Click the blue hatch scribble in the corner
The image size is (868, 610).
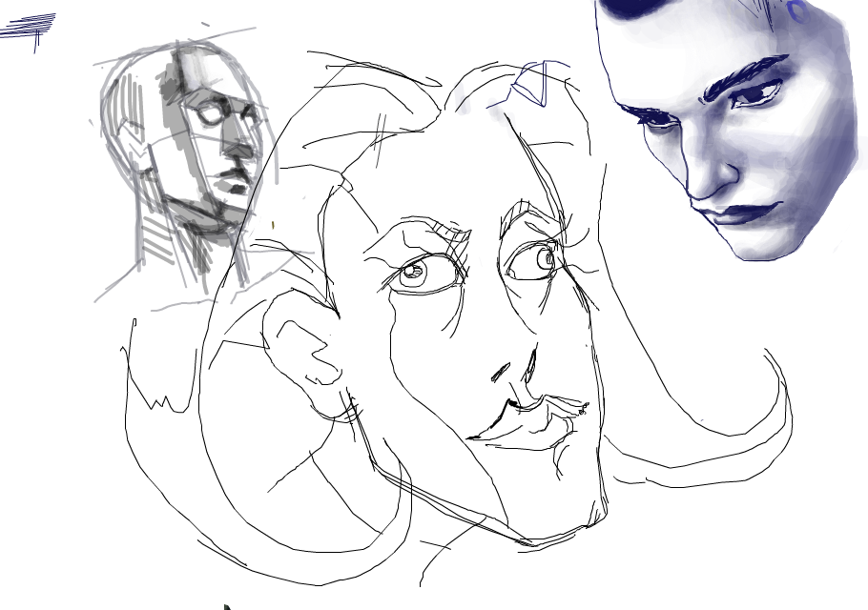point(29,27)
